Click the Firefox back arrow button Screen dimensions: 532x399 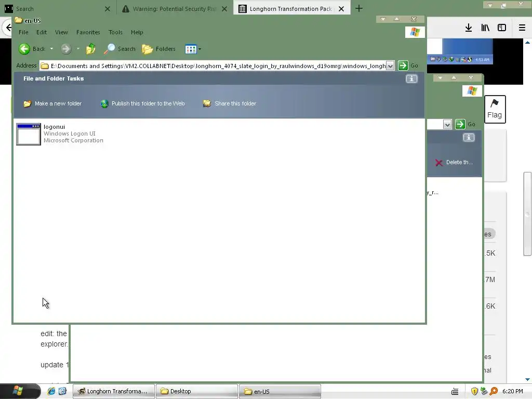[8, 28]
